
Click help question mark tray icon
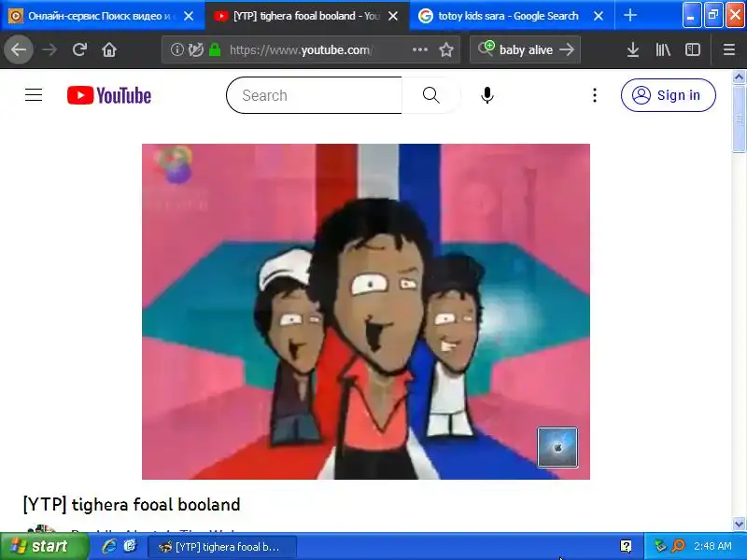click(626, 546)
